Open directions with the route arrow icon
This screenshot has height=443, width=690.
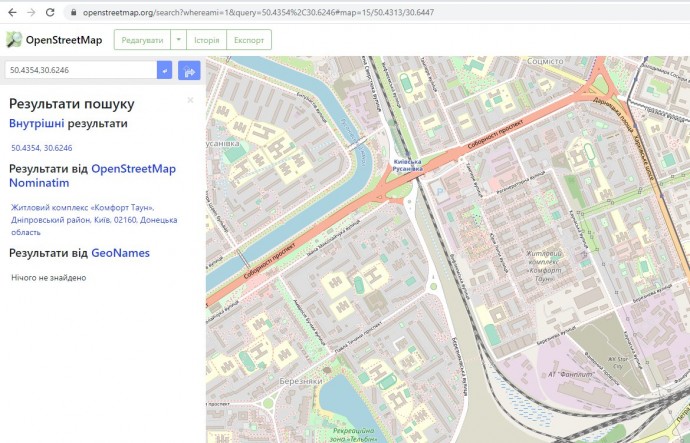[189, 70]
